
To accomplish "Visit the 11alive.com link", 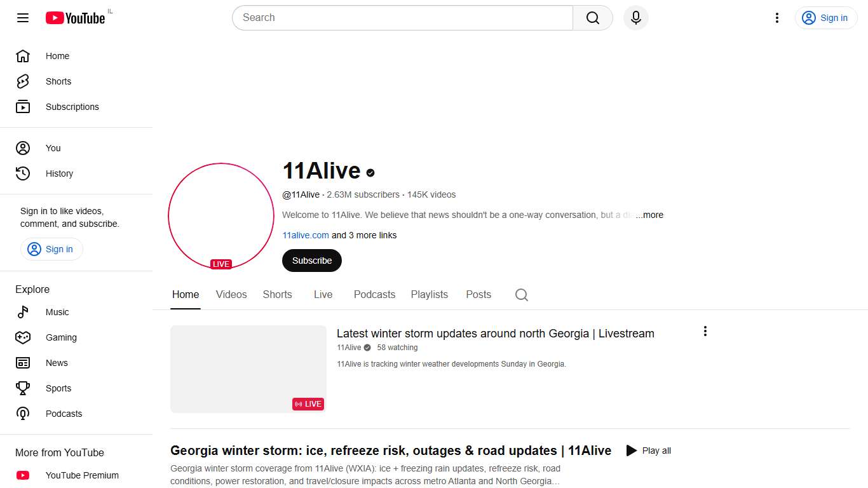I will tap(306, 235).
